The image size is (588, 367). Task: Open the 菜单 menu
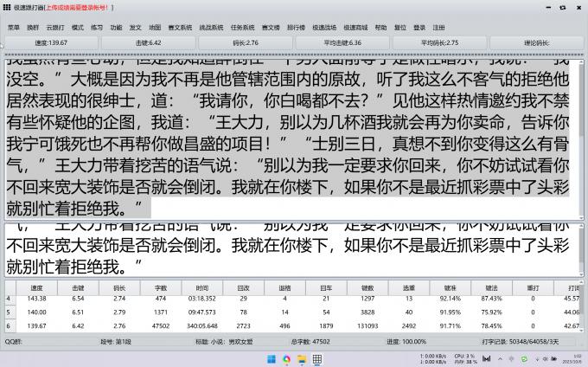[14, 28]
